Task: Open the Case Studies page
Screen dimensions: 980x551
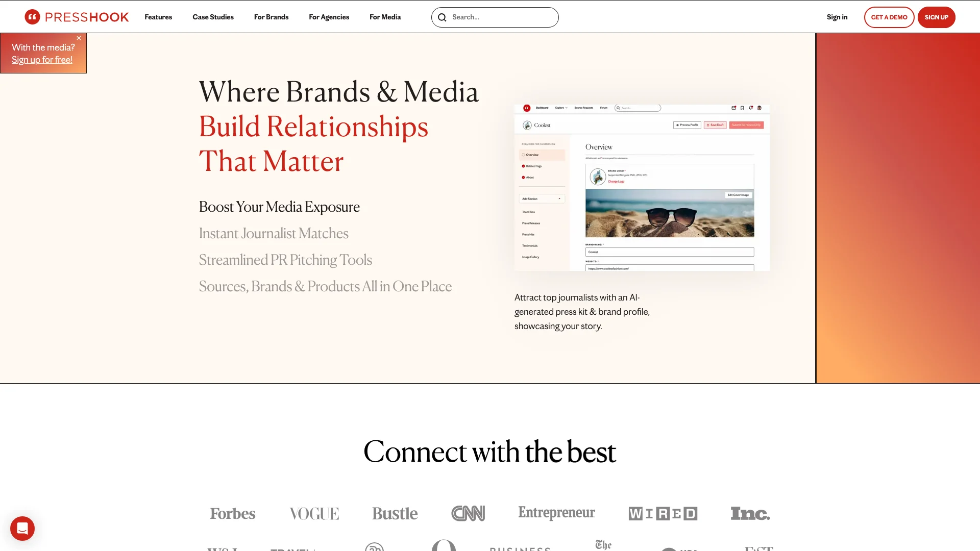Action: (x=213, y=17)
